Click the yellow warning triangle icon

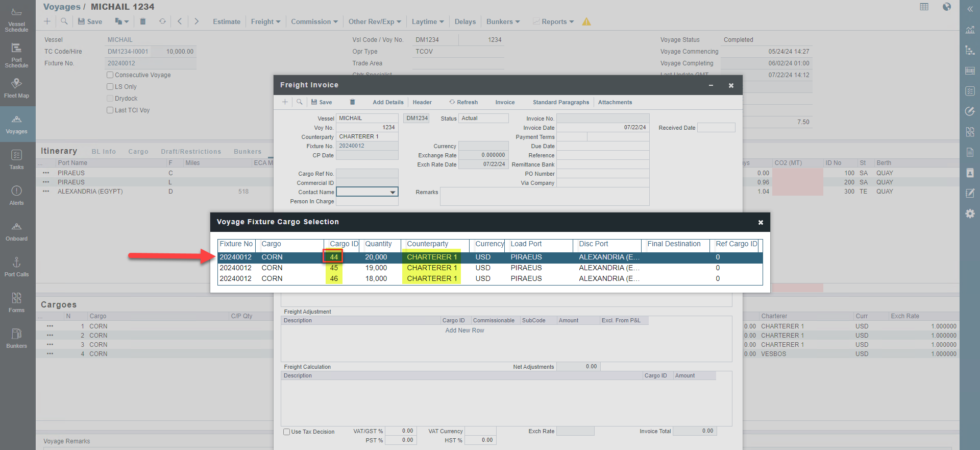pos(586,21)
